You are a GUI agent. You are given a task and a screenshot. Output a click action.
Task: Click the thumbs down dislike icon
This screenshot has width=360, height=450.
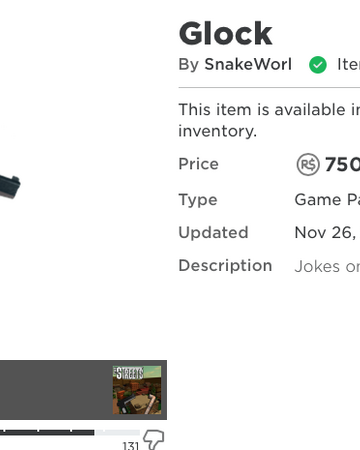tap(154, 440)
